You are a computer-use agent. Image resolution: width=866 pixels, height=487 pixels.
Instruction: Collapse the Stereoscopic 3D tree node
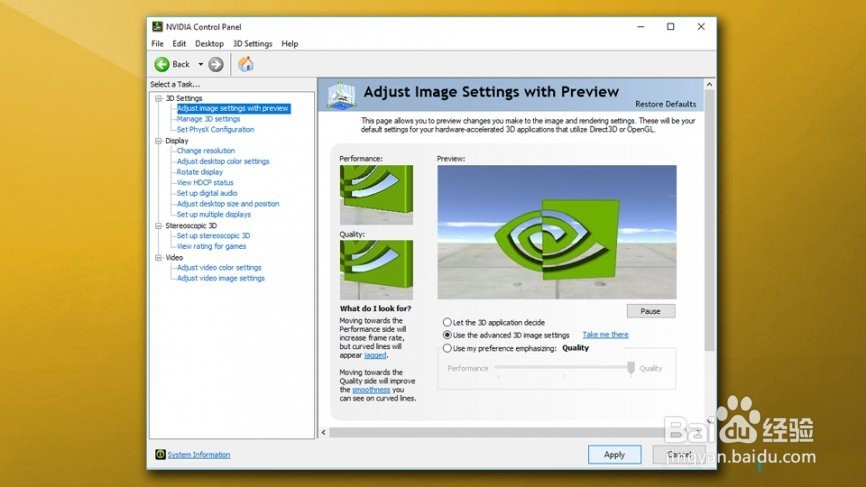point(159,226)
